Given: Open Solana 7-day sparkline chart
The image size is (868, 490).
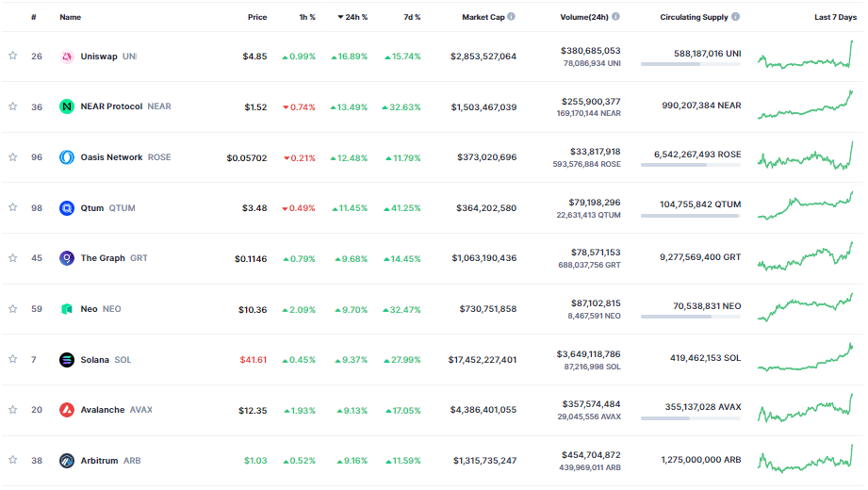Looking at the screenshot, I should (806, 358).
